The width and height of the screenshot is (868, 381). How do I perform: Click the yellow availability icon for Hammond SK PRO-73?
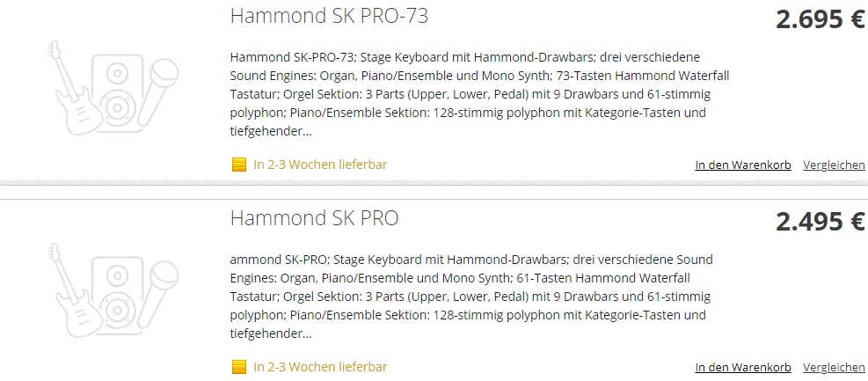238,165
